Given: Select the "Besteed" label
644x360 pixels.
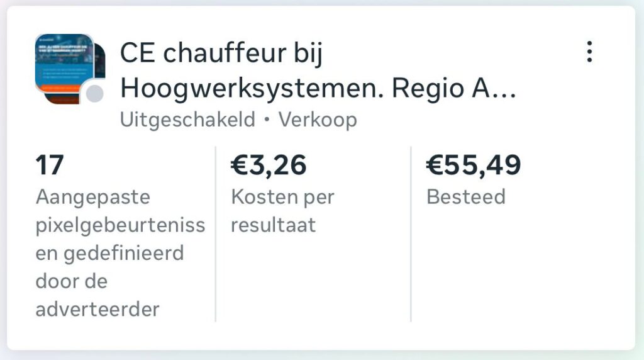Looking at the screenshot, I should [465, 197].
